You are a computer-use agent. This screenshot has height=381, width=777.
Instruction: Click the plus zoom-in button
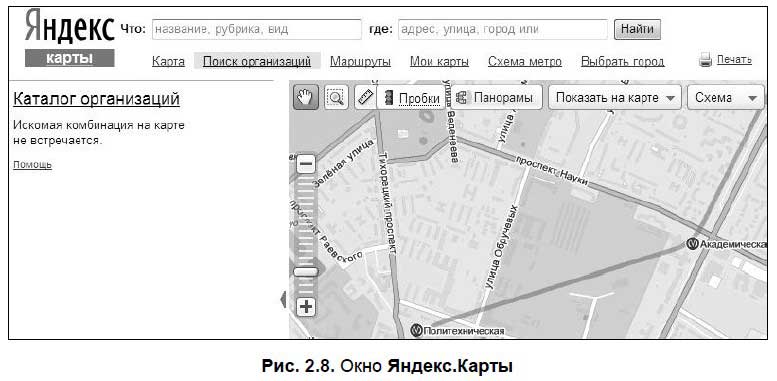click(x=306, y=307)
